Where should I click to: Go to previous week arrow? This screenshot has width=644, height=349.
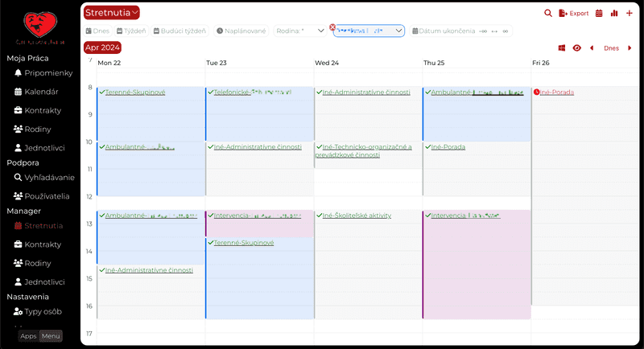click(x=592, y=48)
